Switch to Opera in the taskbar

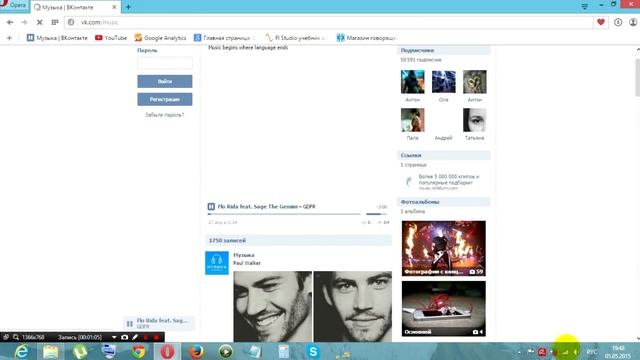click(167, 351)
